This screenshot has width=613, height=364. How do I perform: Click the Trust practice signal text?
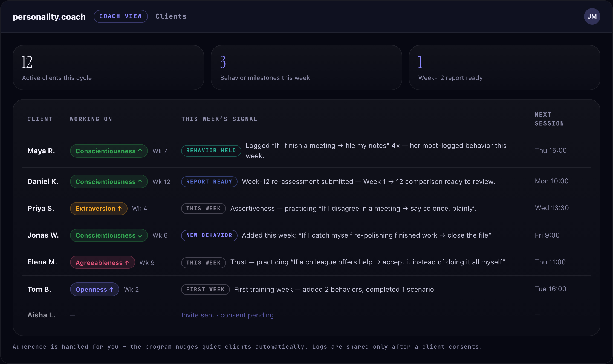[x=368, y=262]
